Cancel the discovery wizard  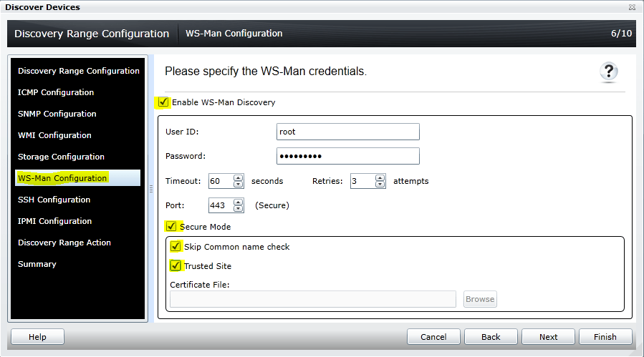coord(433,337)
